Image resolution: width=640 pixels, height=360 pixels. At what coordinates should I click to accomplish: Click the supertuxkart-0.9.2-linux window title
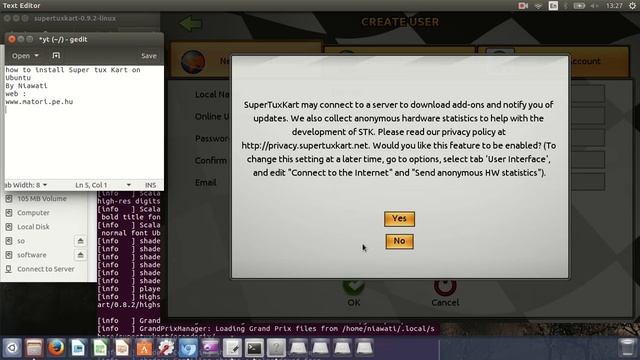(x=75, y=18)
